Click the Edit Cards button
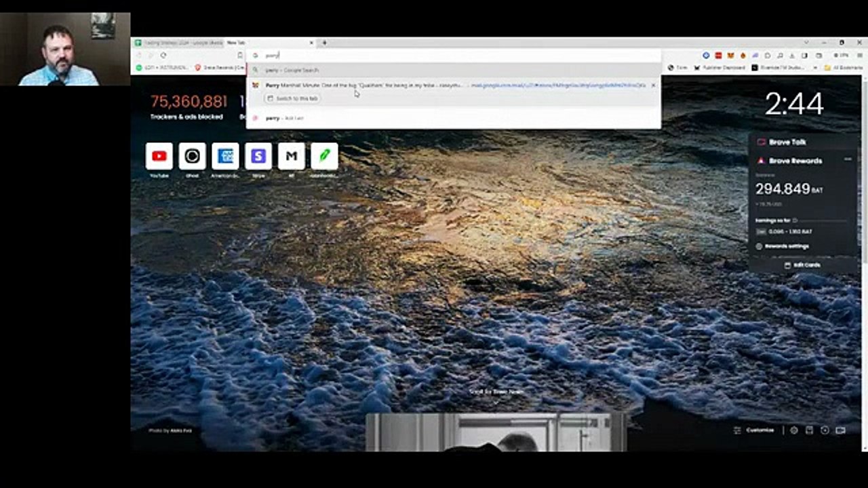 (802, 265)
